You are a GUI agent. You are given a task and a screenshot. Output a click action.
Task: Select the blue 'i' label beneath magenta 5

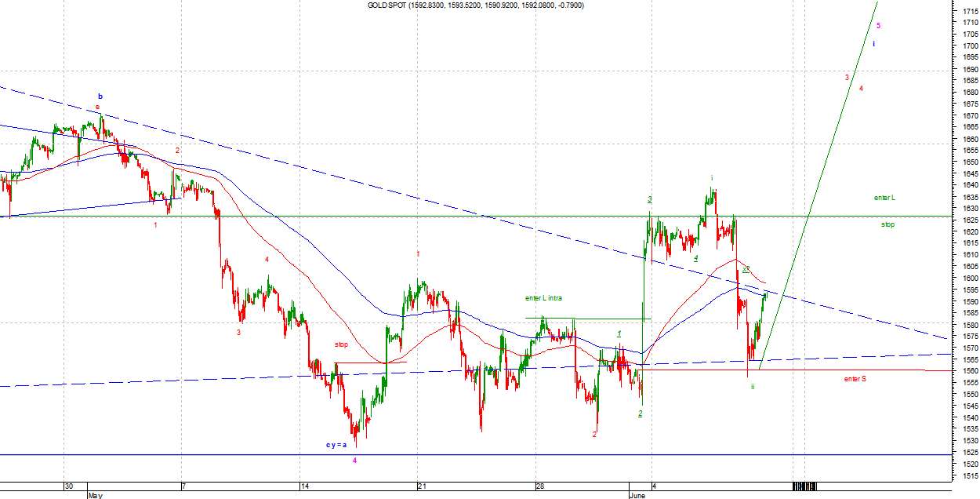coord(873,44)
